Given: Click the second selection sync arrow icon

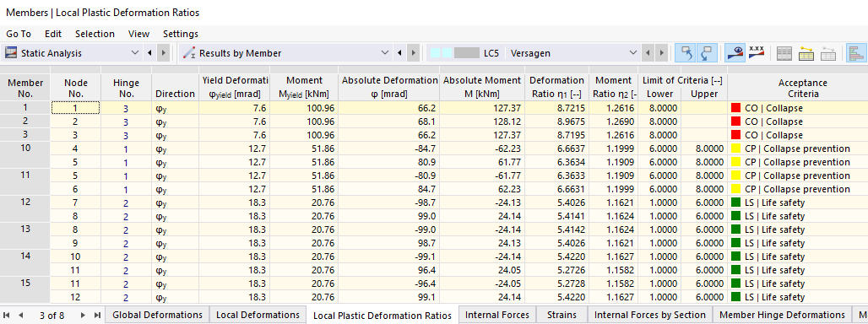Looking at the screenshot, I should coord(708,53).
